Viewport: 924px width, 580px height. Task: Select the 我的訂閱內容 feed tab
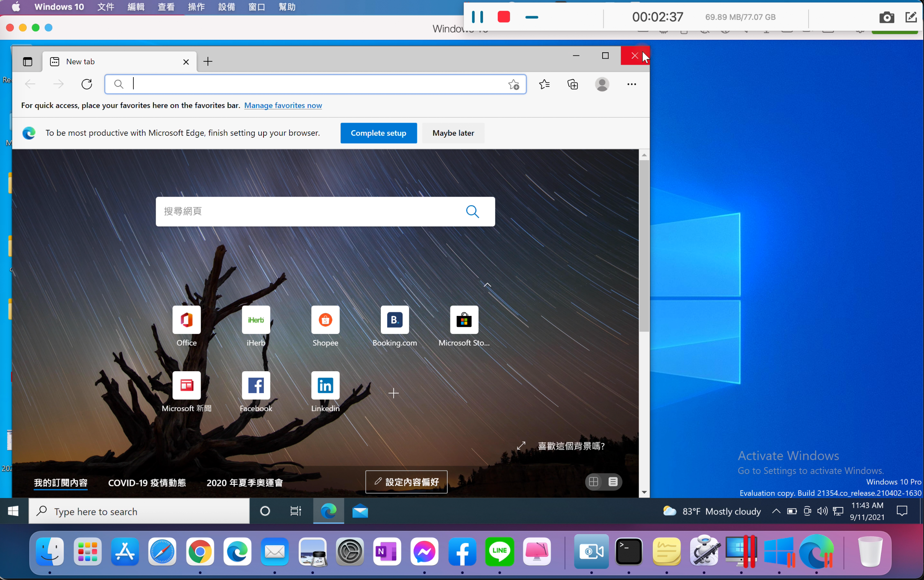click(61, 483)
